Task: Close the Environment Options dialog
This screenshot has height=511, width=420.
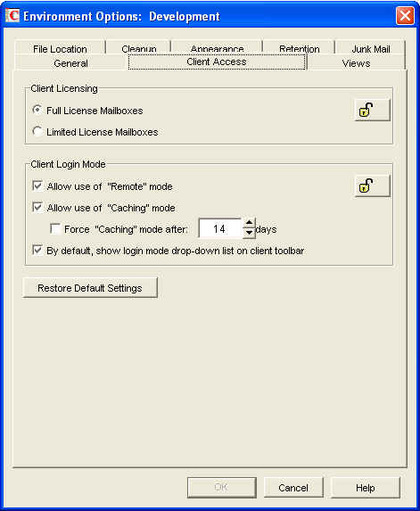Action: tap(405, 15)
